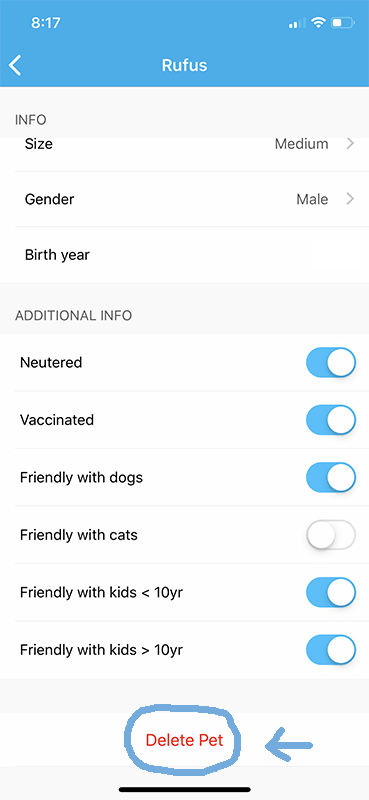The width and height of the screenshot is (369, 800).
Task: Open Gender chevron next to Male
Action: click(x=350, y=198)
